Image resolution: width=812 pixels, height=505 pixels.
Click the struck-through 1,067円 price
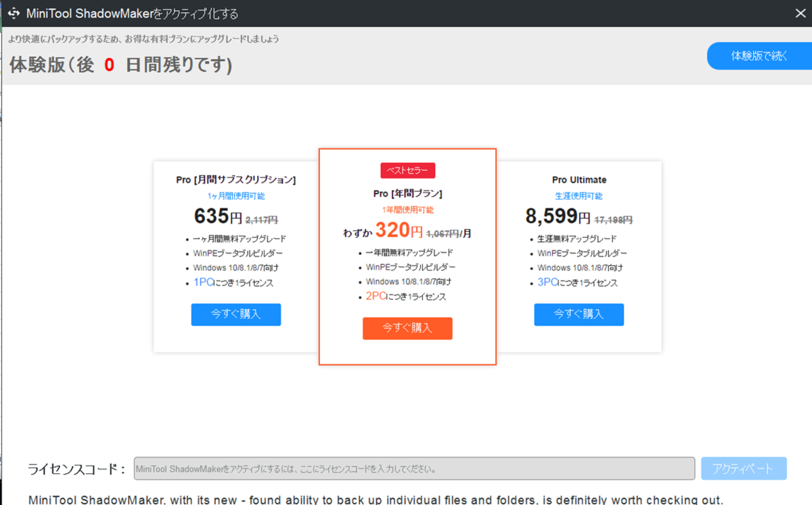click(x=443, y=234)
